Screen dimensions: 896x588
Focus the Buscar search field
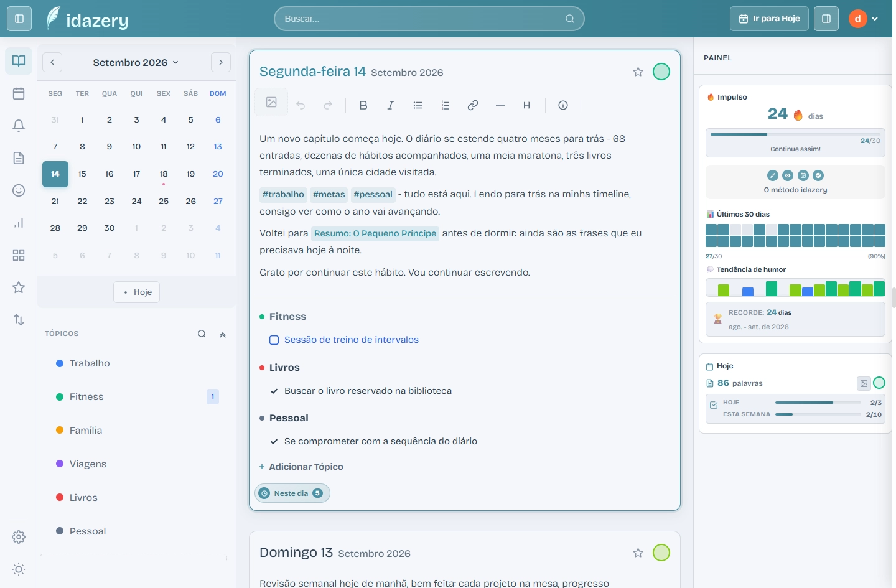click(429, 19)
